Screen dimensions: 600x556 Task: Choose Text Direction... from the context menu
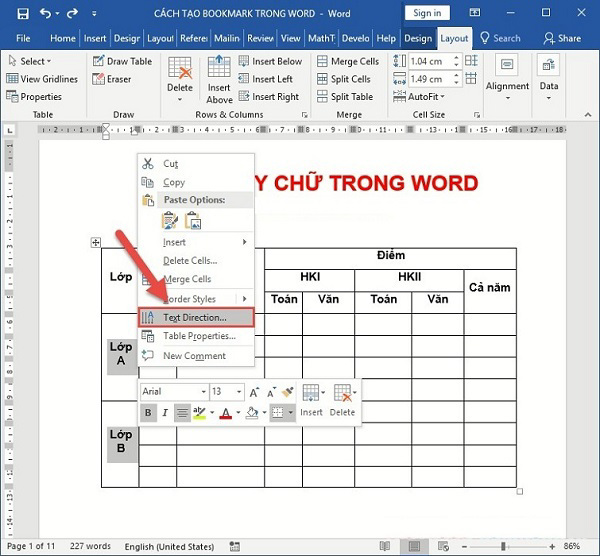pos(196,318)
